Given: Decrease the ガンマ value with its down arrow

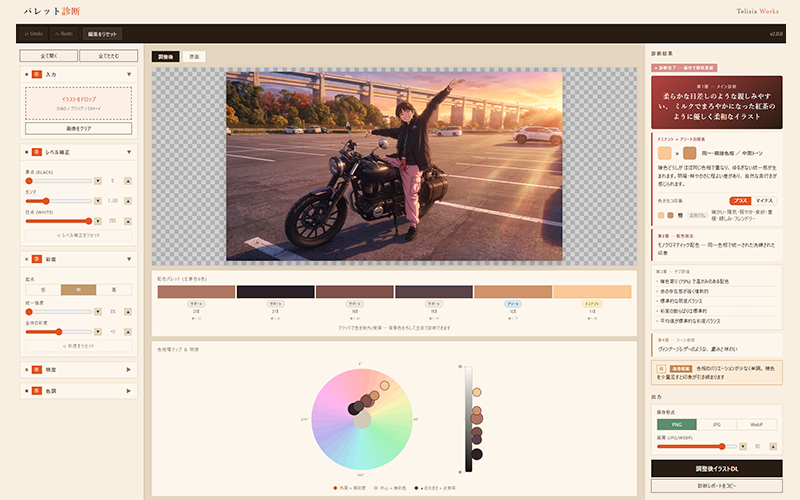Looking at the screenshot, I should pyautogui.click(x=97, y=201).
